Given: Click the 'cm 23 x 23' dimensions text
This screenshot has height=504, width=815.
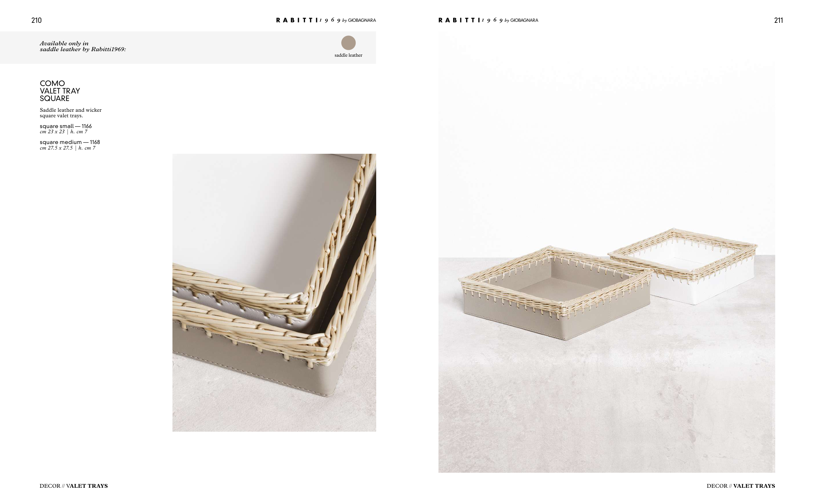Looking at the screenshot, I should [52, 132].
